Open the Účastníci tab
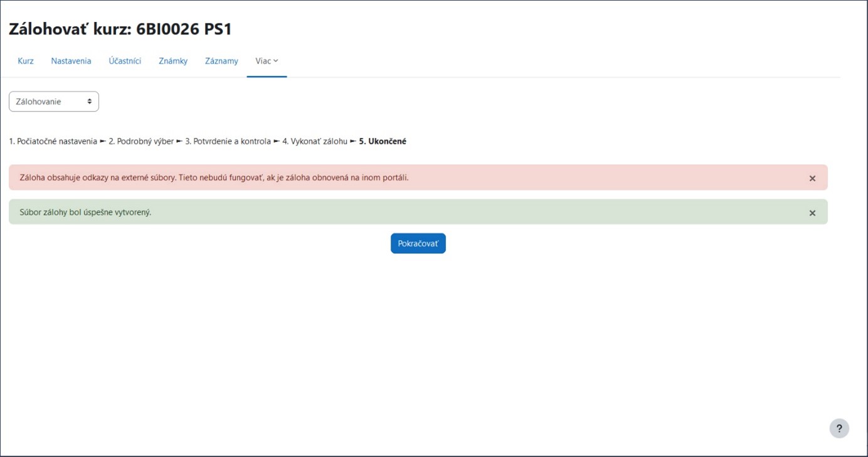The width and height of the screenshot is (868, 457). click(x=125, y=61)
